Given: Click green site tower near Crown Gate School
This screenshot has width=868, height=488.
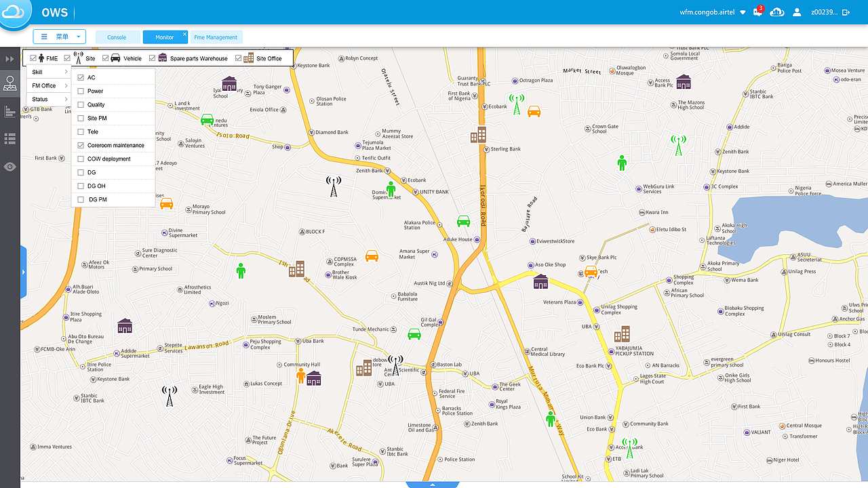Looking at the screenshot, I should 679,145.
